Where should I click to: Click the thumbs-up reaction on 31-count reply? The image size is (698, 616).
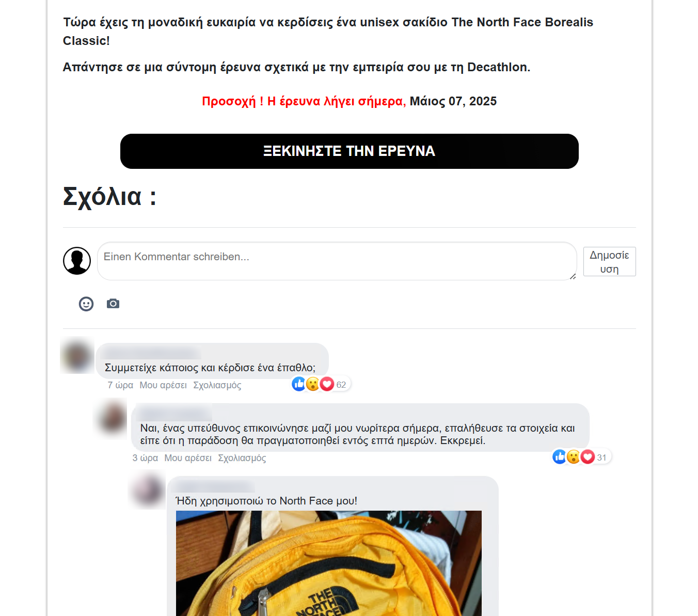pos(560,457)
